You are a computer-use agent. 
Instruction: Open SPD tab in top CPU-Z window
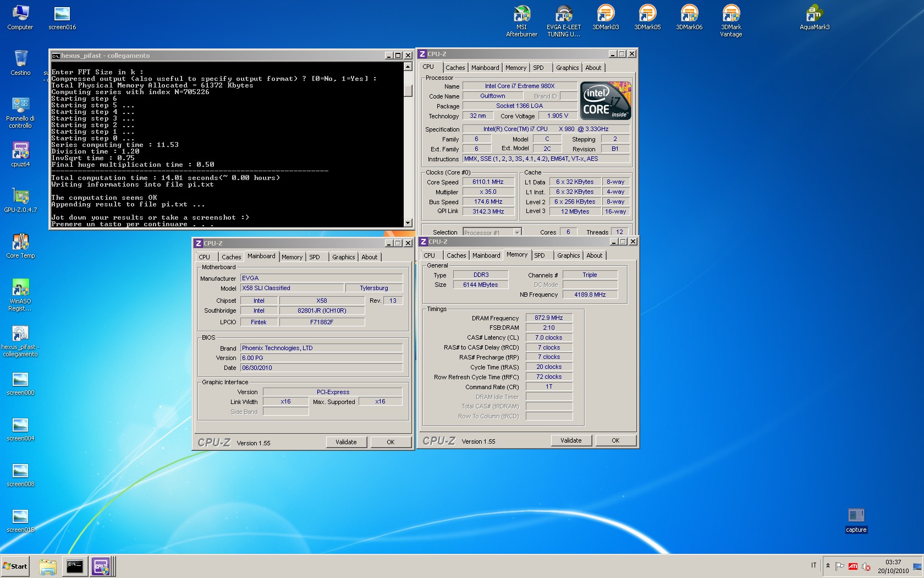[x=538, y=68]
